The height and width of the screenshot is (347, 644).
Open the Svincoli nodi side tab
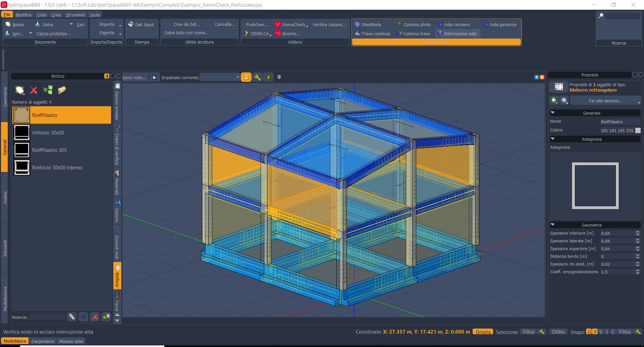(x=117, y=243)
